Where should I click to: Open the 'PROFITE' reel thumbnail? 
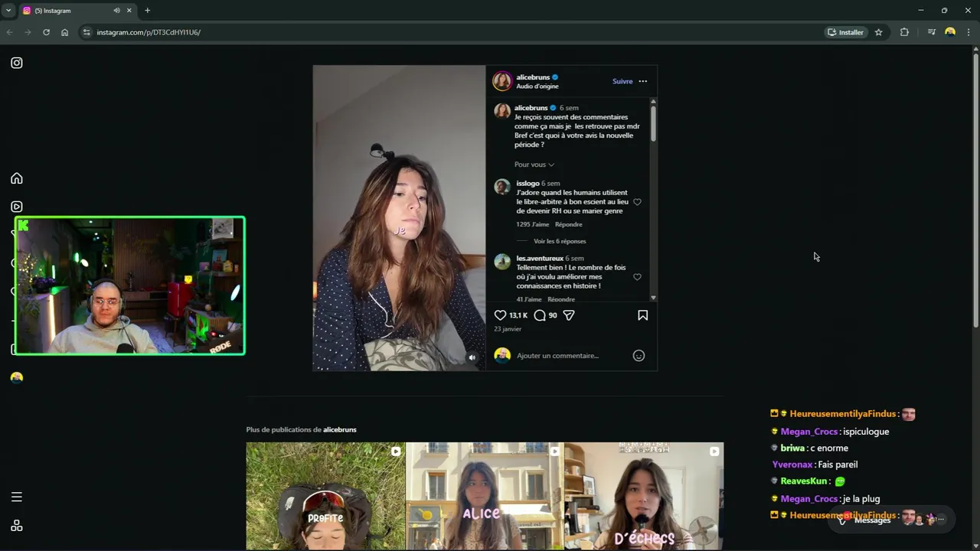click(325, 496)
